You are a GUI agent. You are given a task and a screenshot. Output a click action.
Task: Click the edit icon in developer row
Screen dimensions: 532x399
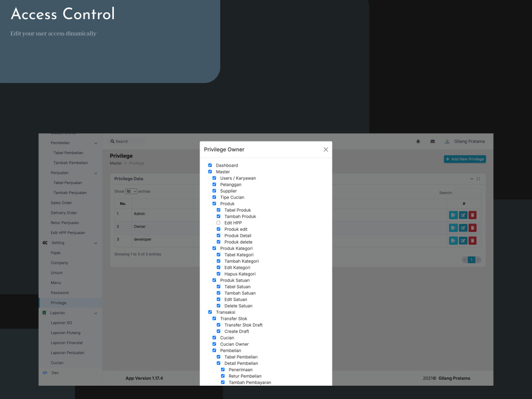(x=463, y=240)
